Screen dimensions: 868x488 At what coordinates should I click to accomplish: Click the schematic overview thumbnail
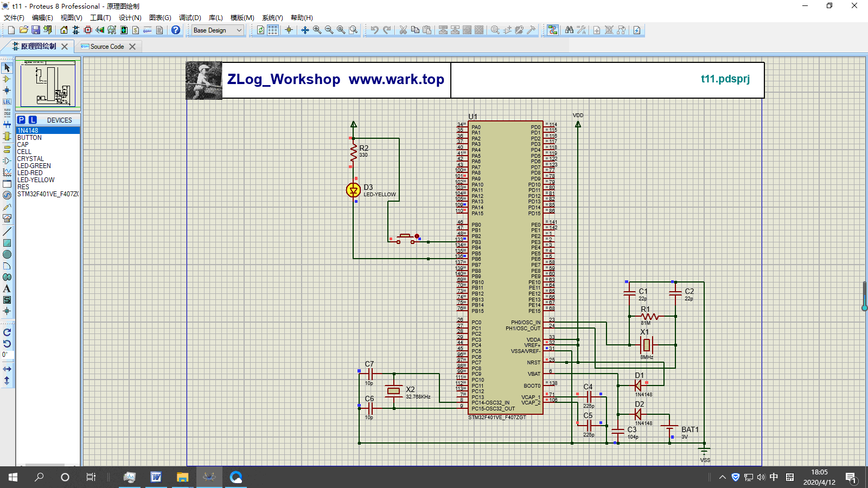48,84
